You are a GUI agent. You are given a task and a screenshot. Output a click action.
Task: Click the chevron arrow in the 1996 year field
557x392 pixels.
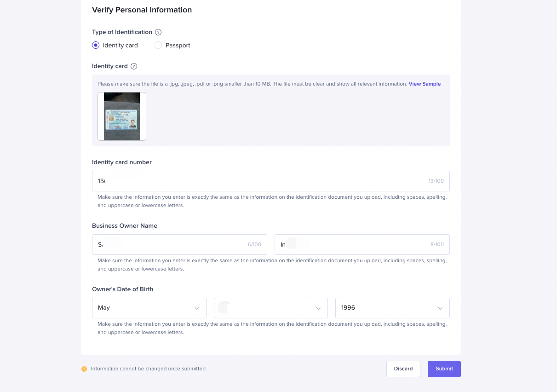(x=440, y=308)
